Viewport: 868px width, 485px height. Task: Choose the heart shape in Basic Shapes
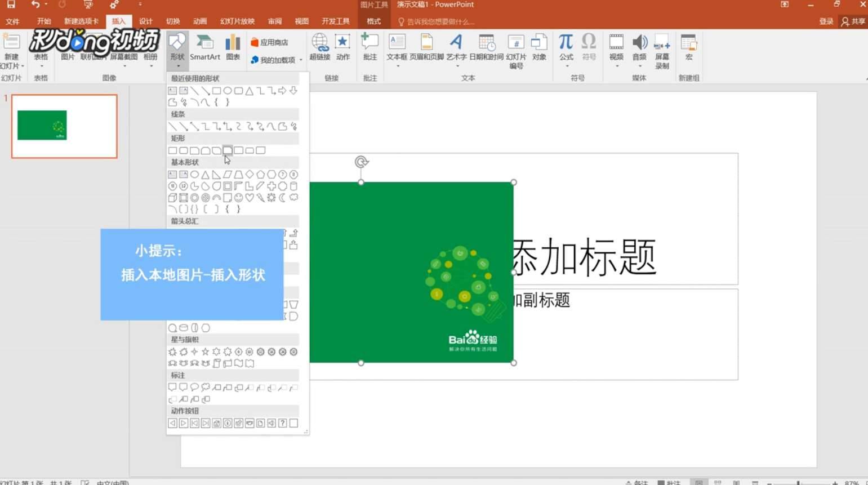250,198
